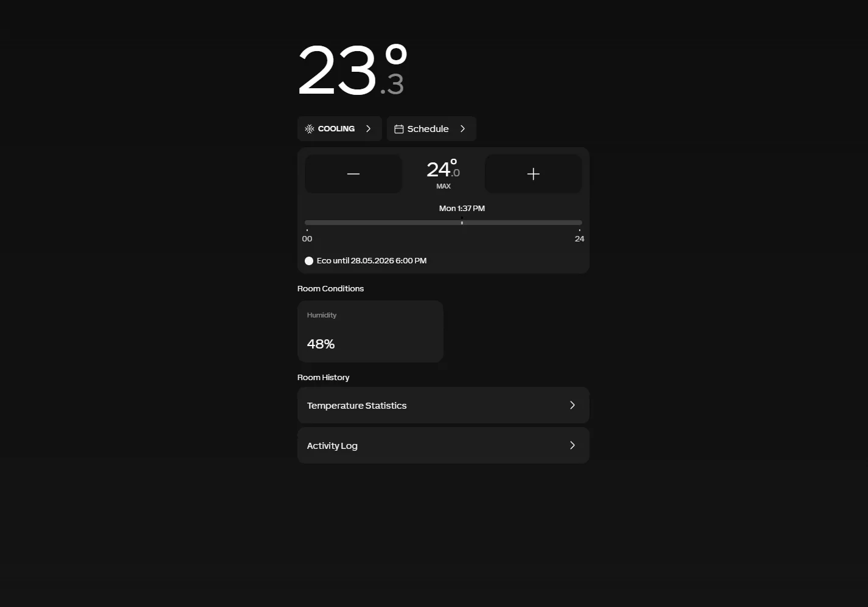Click the chevron on Temperature Statistics row
The height and width of the screenshot is (607, 868).
click(572, 405)
